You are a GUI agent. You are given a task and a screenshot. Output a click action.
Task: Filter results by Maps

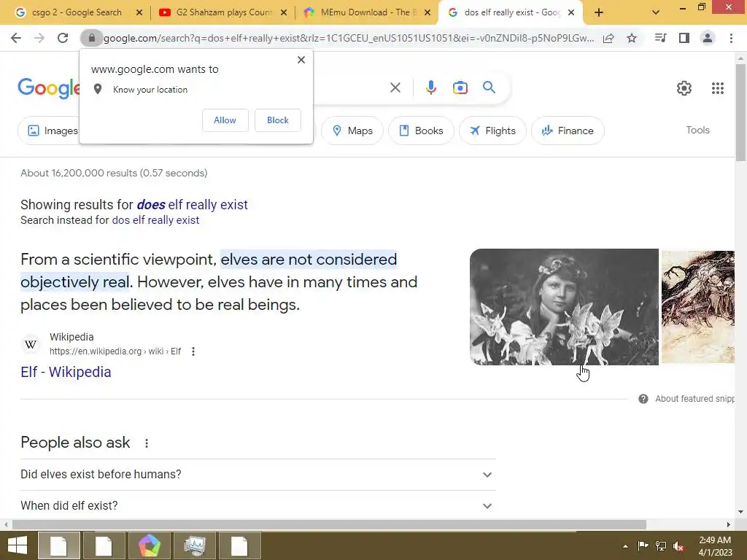(352, 131)
